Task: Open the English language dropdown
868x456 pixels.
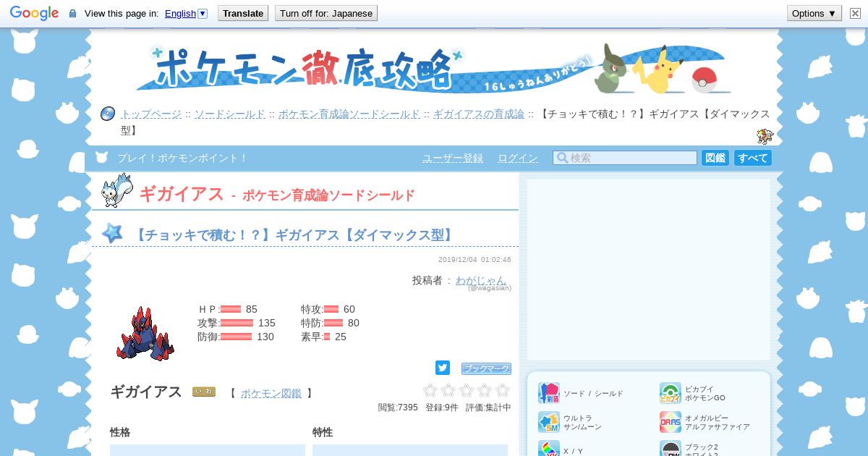Action: [x=186, y=13]
